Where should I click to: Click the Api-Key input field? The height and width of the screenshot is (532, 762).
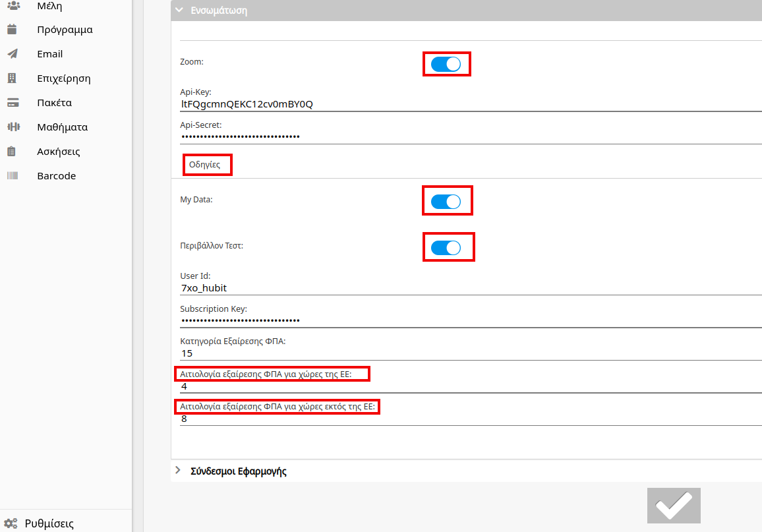471,104
